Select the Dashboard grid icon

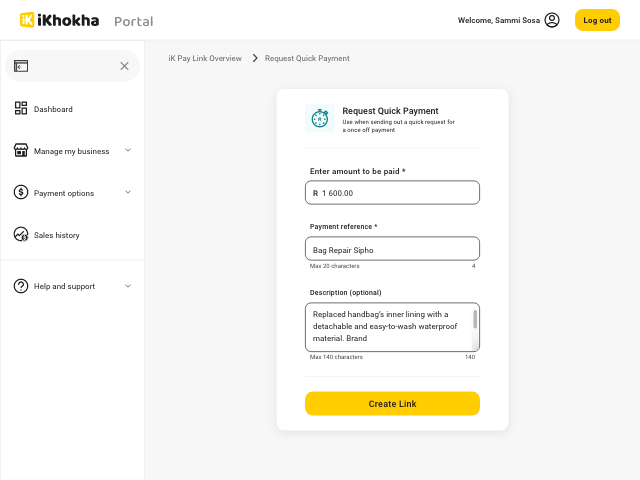tap(21, 109)
